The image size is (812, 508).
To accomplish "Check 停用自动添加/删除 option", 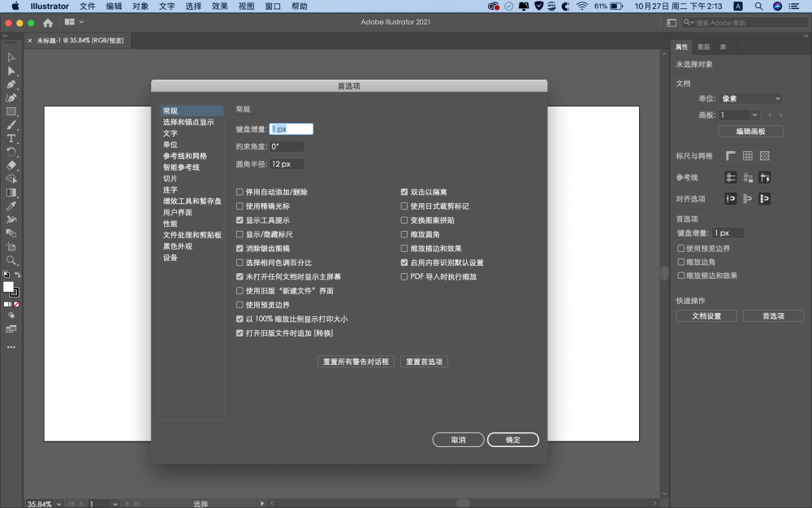I will (x=240, y=193).
